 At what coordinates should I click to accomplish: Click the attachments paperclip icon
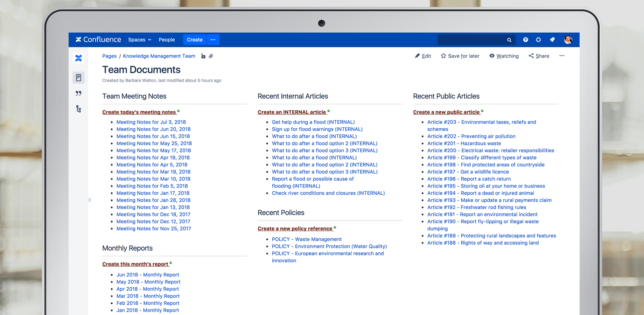(211, 56)
